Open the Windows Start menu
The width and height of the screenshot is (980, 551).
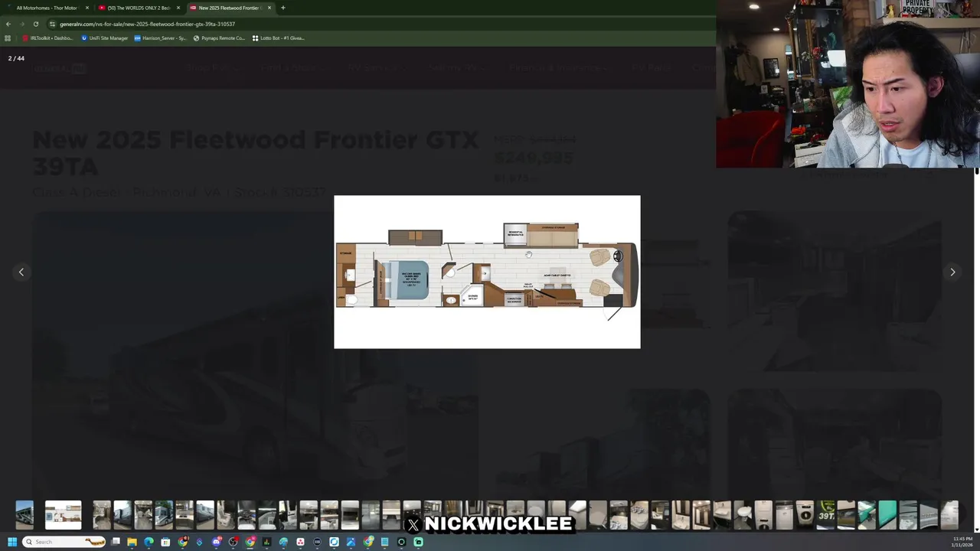[12, 542]
